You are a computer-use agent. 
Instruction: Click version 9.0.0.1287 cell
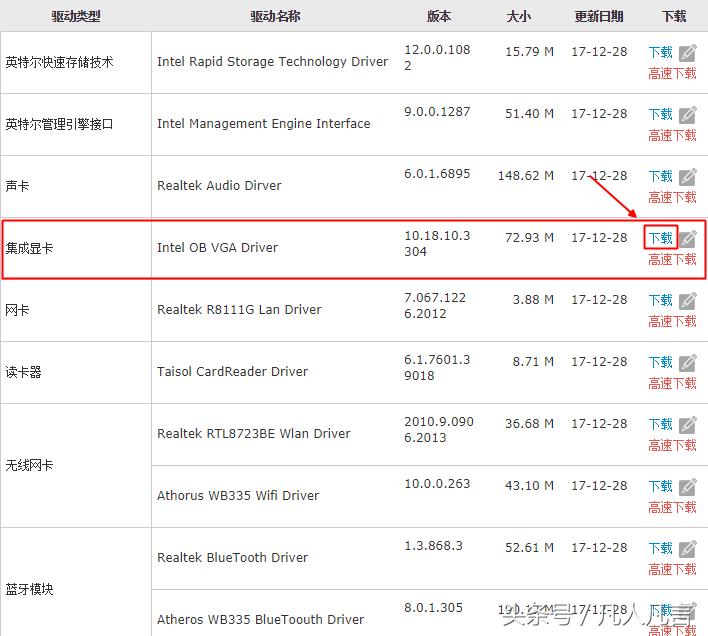pos(437,111)
